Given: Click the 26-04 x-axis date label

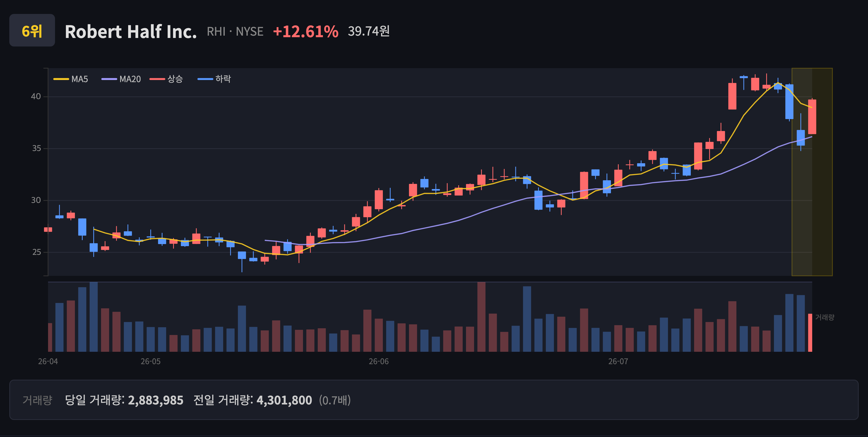Looking at the screenshot, I should (48, 362).
